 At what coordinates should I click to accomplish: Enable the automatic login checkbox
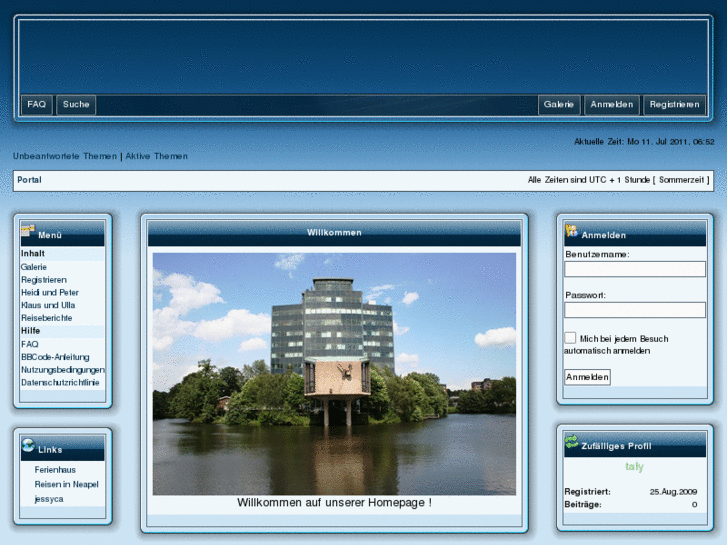(x=570, y=338)
